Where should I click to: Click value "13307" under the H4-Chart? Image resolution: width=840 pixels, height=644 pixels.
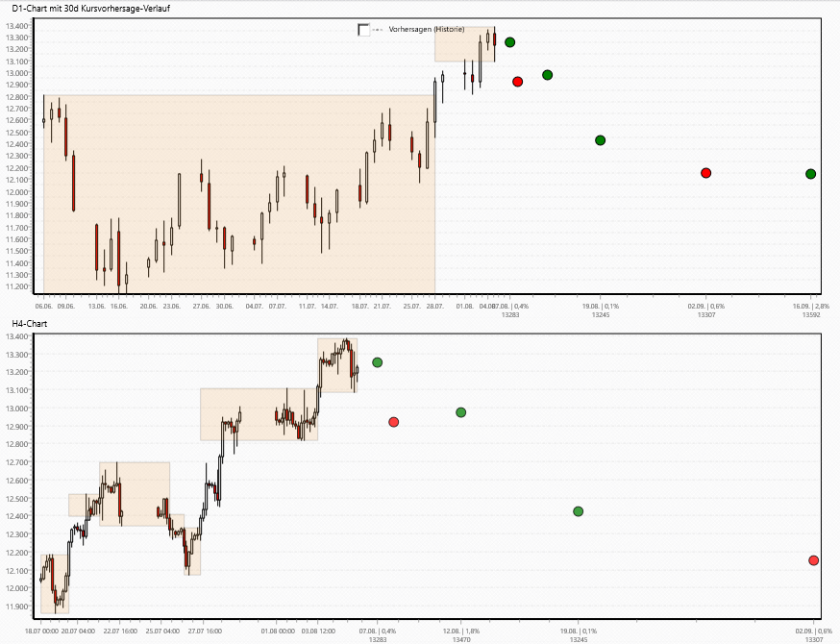tap(814, 640)
